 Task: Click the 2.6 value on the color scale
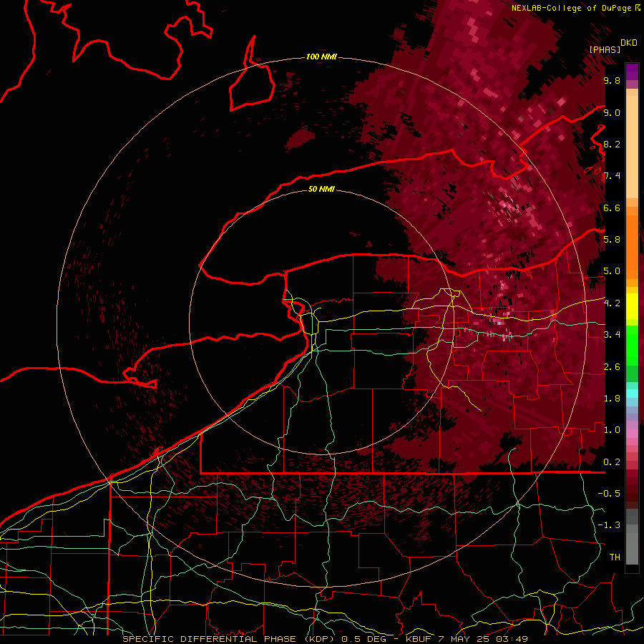tap(612, 366)
